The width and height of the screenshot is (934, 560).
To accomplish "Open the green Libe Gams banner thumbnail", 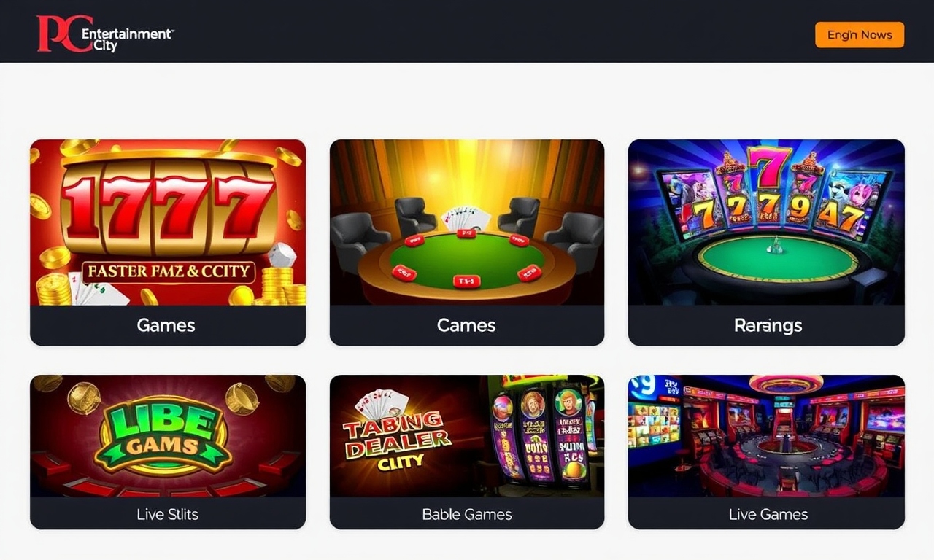I will point(168,436).
